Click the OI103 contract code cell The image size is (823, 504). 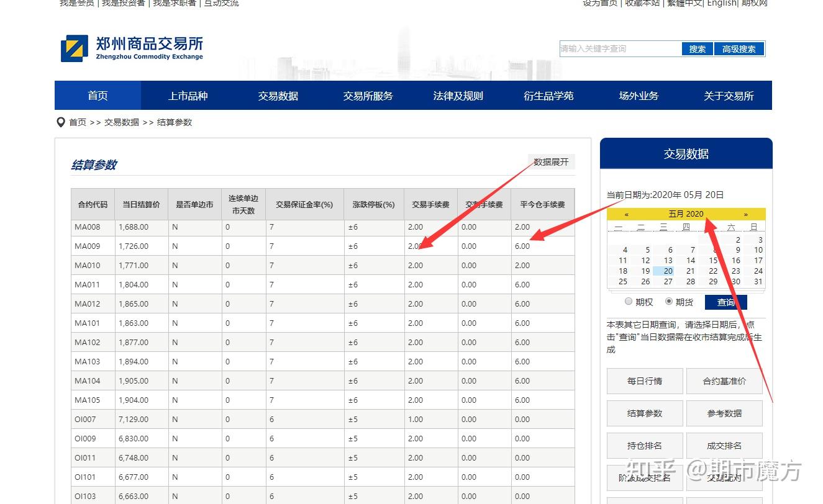pos(93,497)
